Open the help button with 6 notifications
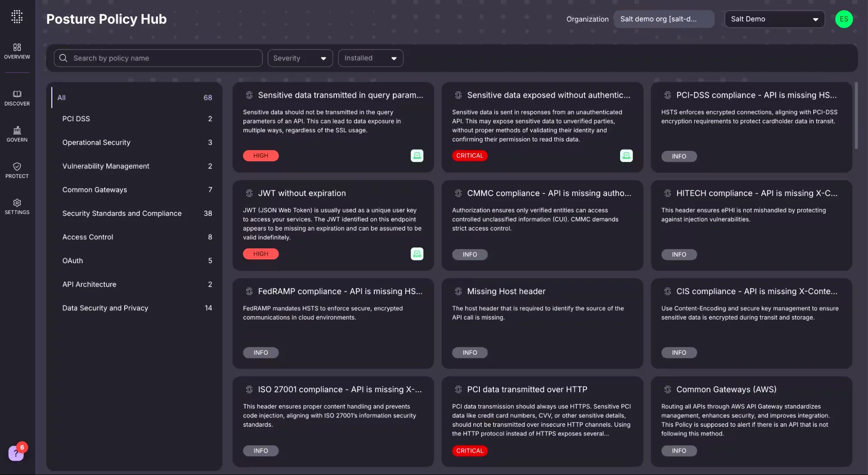Image resolution: width=868 pixels, height=475 pixels. 16,452
